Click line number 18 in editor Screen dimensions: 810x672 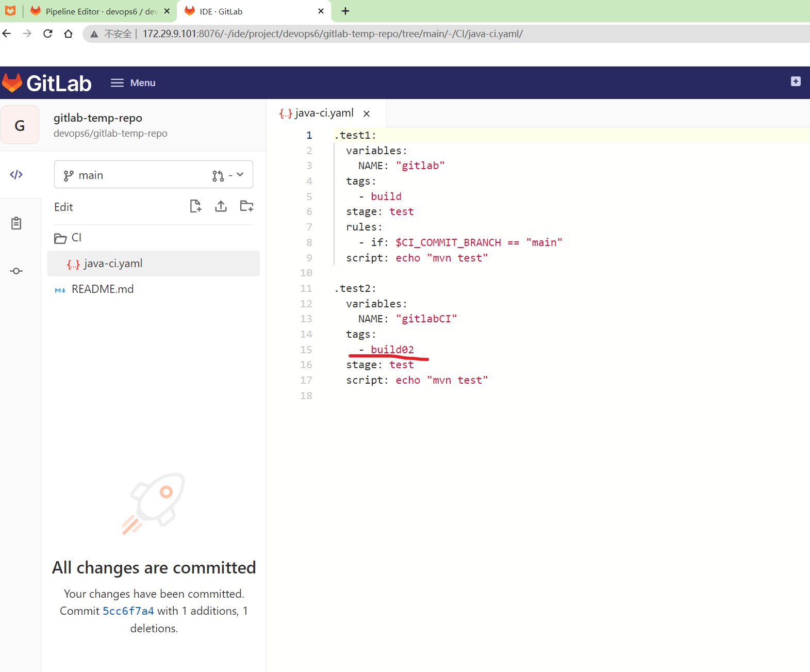(x=306, y=396)
